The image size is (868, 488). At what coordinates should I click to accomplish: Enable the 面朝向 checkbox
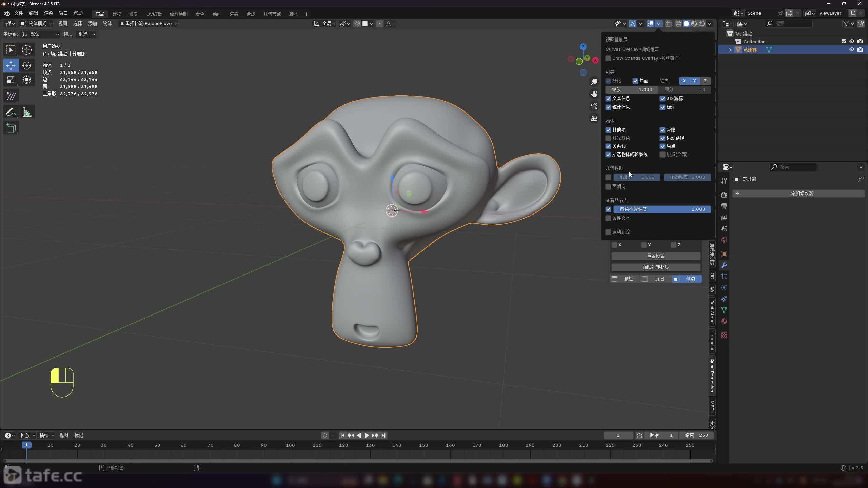(608, 187)
